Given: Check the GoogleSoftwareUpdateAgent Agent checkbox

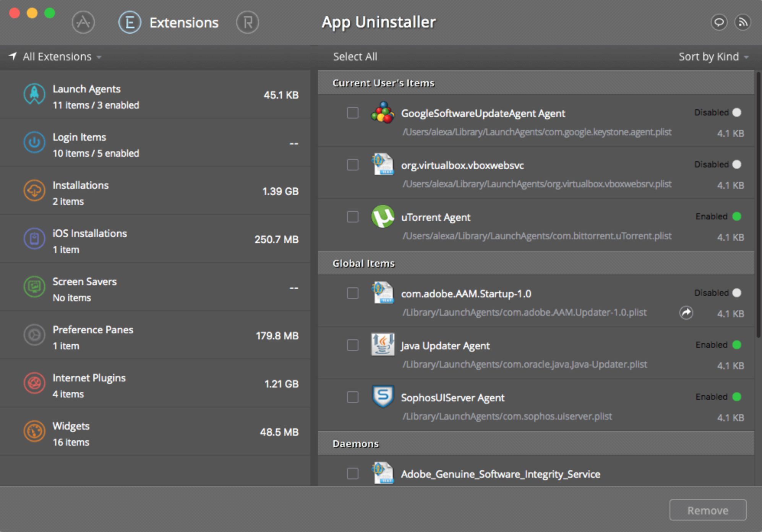Looking at the screenshot, I should pos(352,113).
